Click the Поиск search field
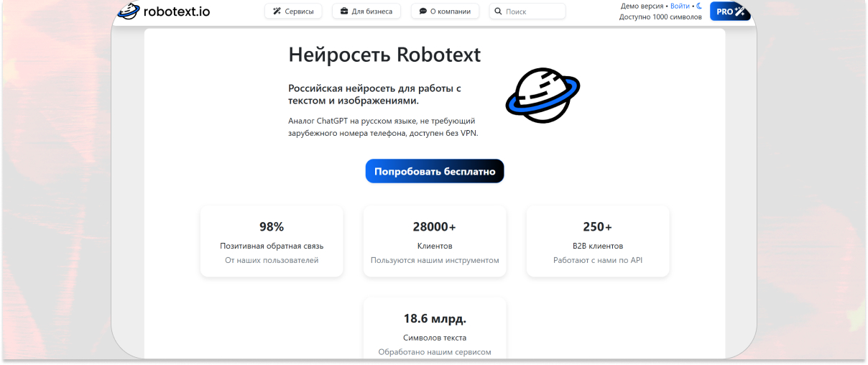868x365 pixels. [x=527, y=11]
